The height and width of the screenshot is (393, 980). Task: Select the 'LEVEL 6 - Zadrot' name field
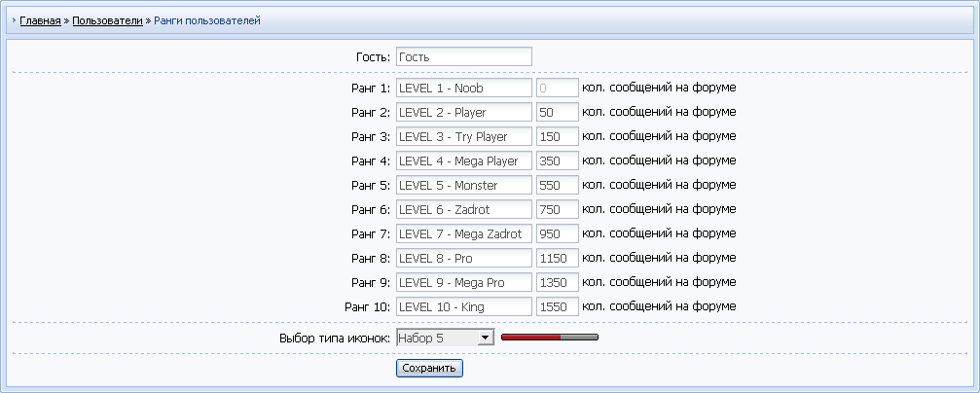point(463,209)
